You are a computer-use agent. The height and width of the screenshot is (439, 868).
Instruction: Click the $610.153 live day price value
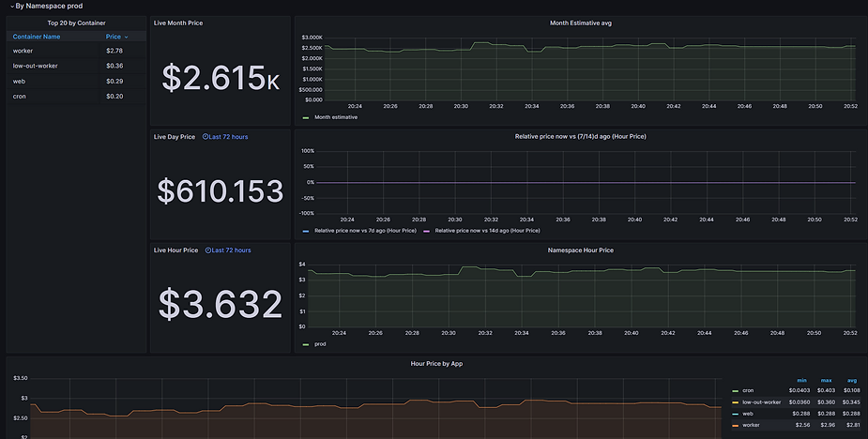221,191
